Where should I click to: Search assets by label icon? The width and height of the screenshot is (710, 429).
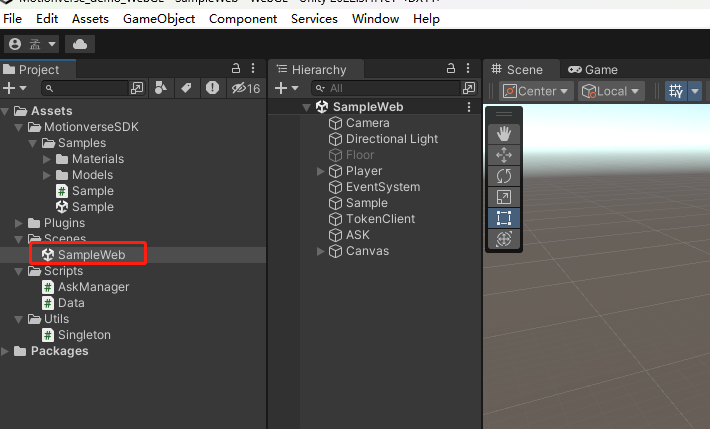pos(186,88)
